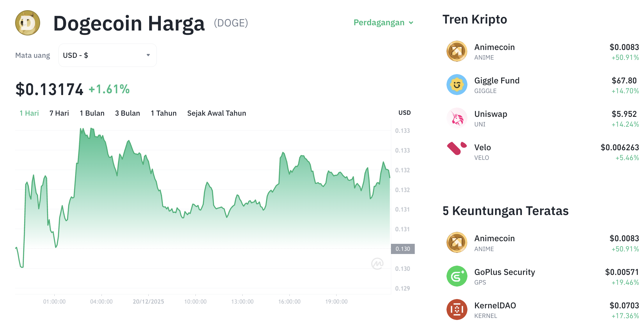Open the USD - $ currency dropdown
This screenshot has height=322, width=644.
tap(107, 55)
